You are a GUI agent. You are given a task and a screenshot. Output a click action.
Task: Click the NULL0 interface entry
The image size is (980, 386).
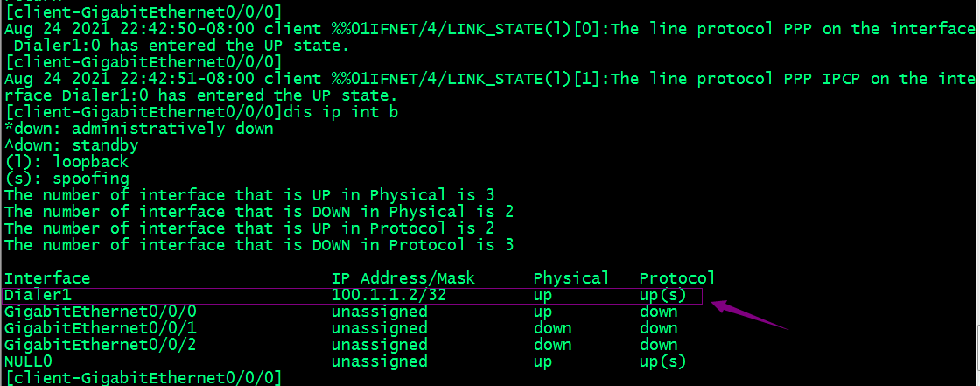pos(28,361)
